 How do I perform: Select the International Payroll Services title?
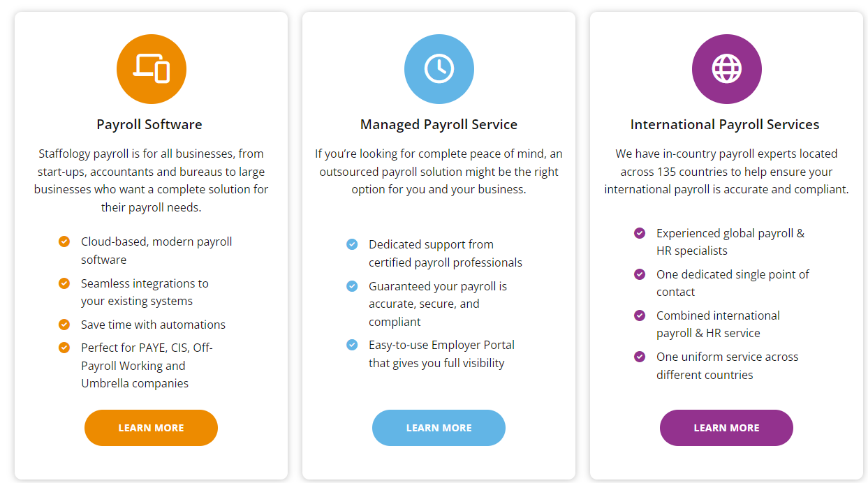click(724, 124)
